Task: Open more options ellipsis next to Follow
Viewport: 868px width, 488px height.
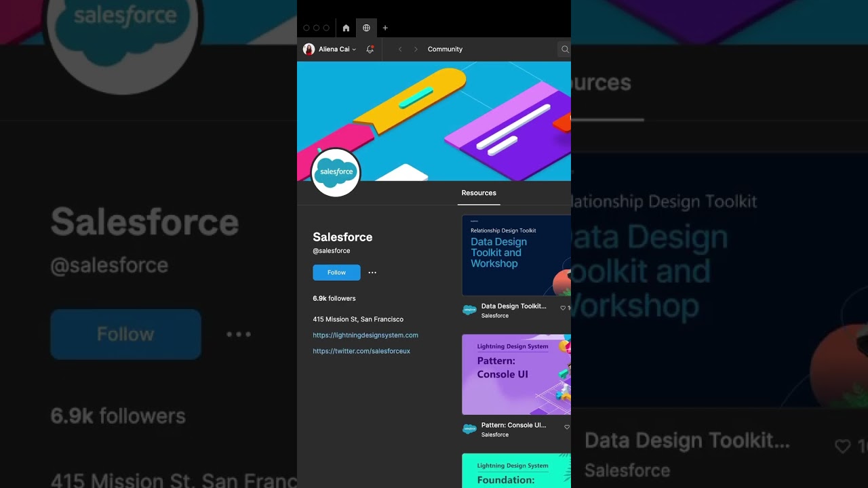Action: 372,272
